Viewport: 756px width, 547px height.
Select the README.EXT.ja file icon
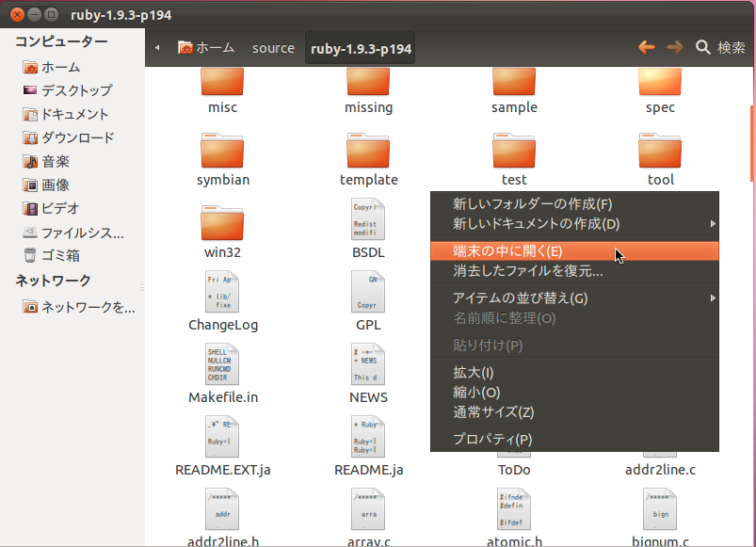[x=222, y=437]
